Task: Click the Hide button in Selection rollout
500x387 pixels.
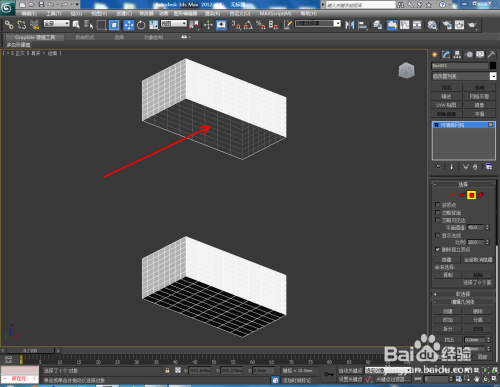Action: (447, 260)
